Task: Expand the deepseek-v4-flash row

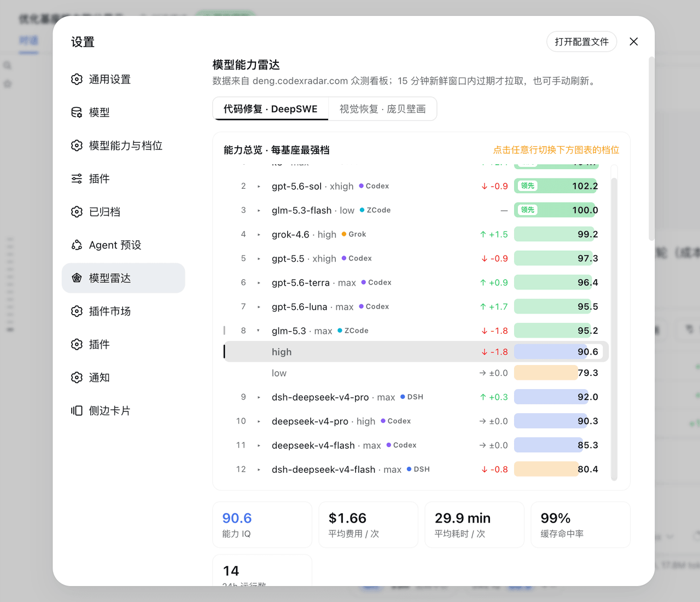Action: (x=259, y=445)
